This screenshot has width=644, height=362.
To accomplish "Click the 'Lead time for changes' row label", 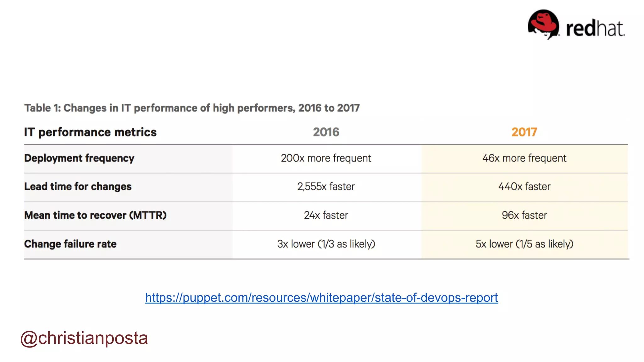I will (x=78, y=186).
